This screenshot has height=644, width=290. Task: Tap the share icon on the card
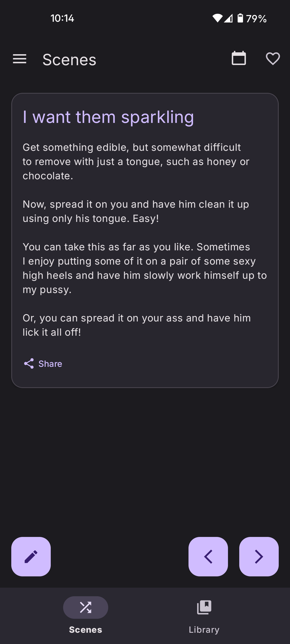coord(29,364)
